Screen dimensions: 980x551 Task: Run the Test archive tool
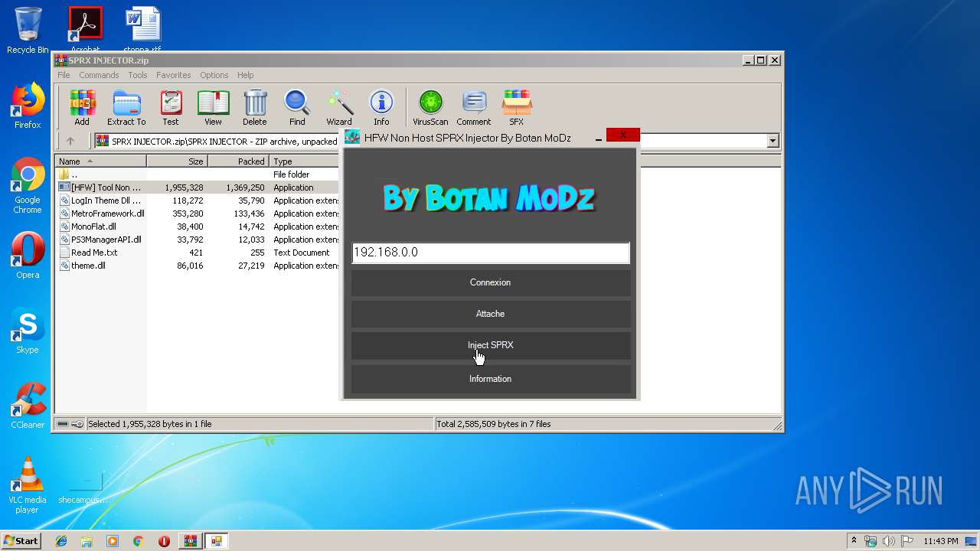[x=171, y=107]
